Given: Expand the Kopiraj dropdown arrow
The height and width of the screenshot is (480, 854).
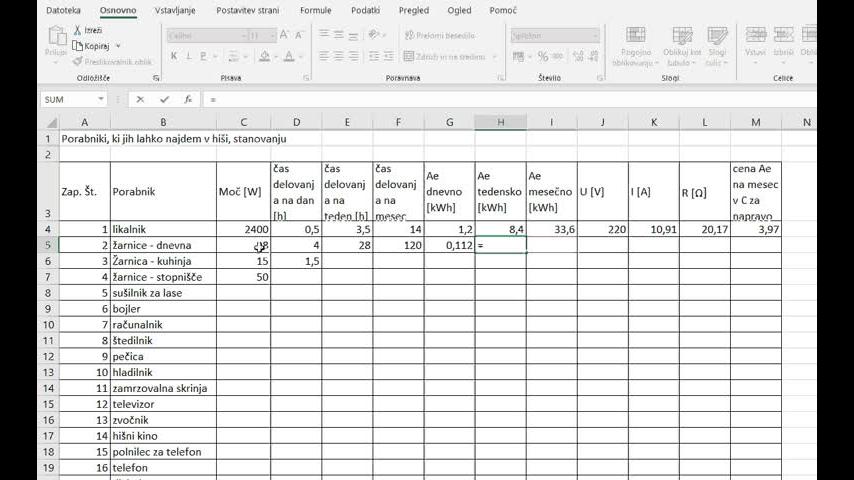Looking at the screenshot, I should [118, 46].
